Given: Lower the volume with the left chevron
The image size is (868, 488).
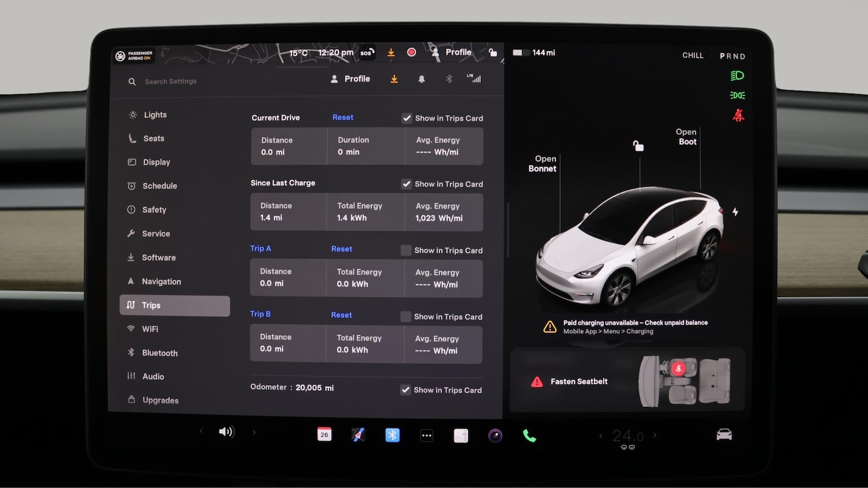Looking at the screenshot, I should click(201, 431).
